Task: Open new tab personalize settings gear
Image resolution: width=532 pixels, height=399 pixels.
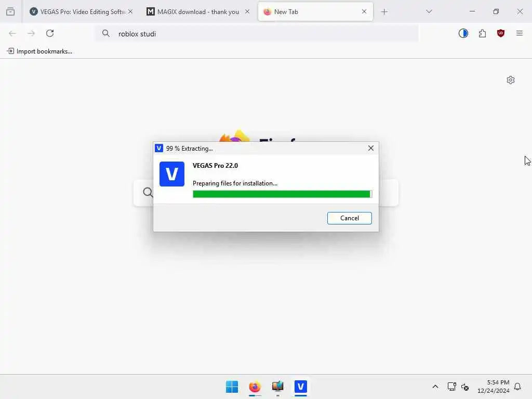Action: point(510,80)
